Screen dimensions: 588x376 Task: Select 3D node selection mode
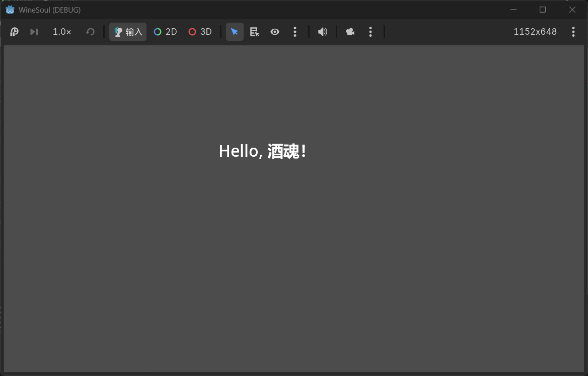[x=200, y=32]
